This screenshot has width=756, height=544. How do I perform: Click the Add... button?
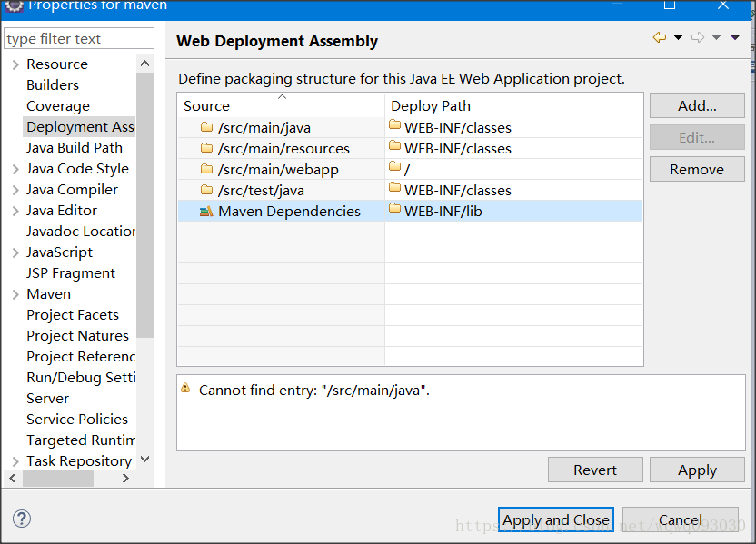click(x=697, y=105)
